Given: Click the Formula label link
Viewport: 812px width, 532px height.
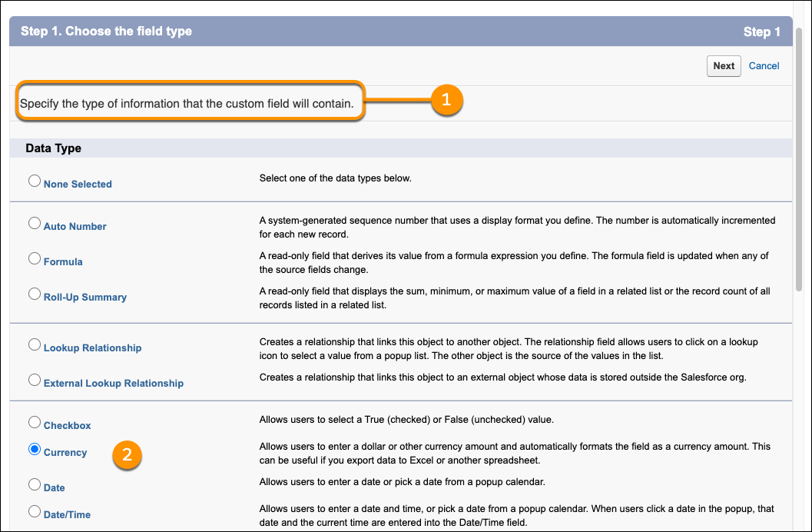Looking at the screenshot, I should (x=61, y=261).
